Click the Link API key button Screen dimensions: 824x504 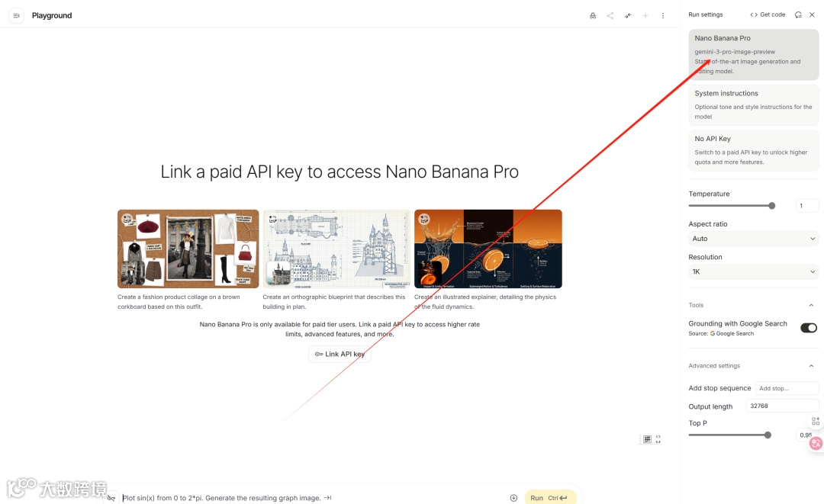340,355
